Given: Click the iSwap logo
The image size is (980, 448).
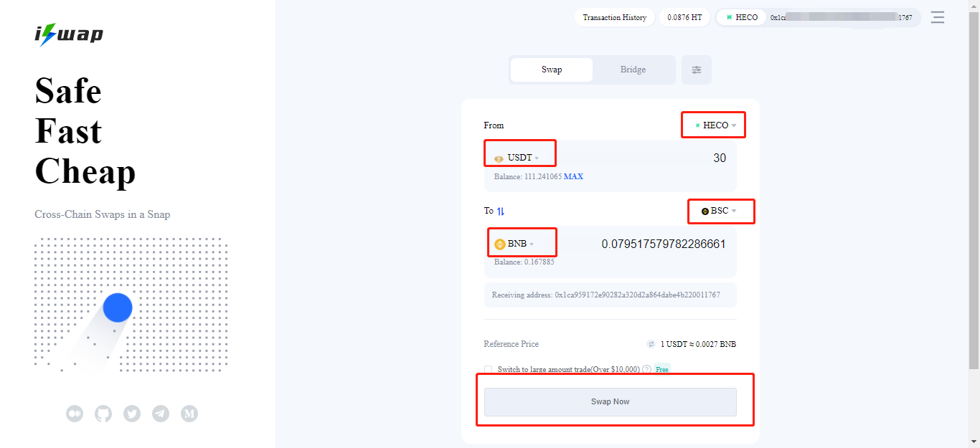Looking at the screenshot, I should [x=69, y=35].
